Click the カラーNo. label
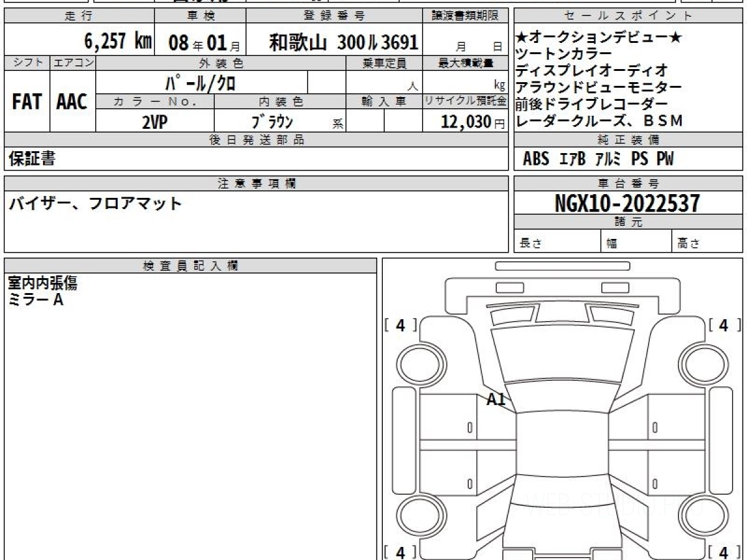Screen dimensions: 747x560 156,101
